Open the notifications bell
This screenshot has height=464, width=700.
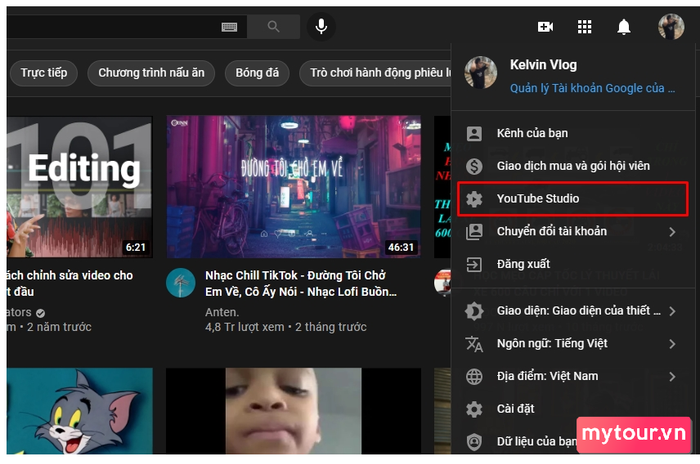(x=624, y=27)
